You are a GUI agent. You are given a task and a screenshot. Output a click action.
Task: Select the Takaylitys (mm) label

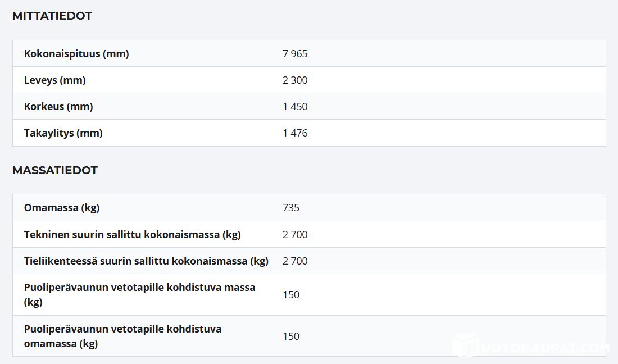[63, 133]
